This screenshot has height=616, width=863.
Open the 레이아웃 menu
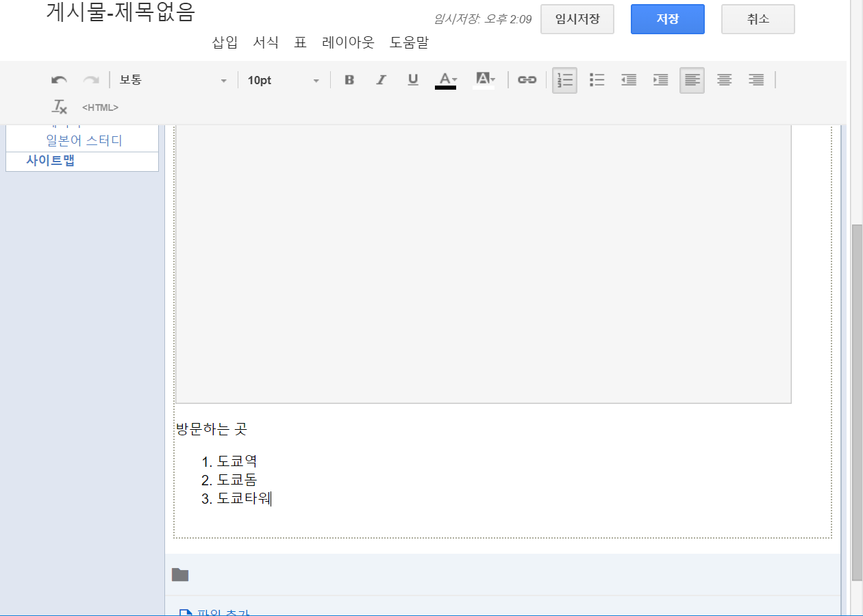click(348, 42)
